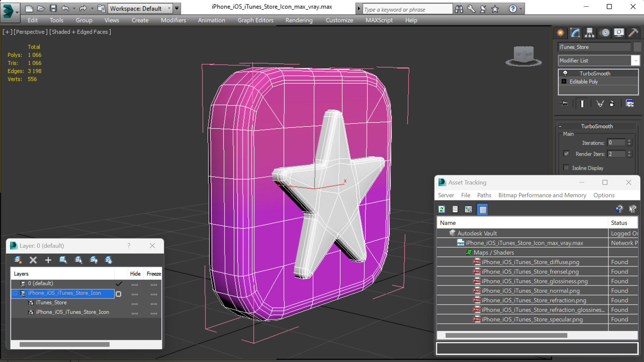Toggle Hide for iPhone_iOS_iTunes_Store_Icon object row
The height and width of the screenshot is (362, 644).
[135, 313]
